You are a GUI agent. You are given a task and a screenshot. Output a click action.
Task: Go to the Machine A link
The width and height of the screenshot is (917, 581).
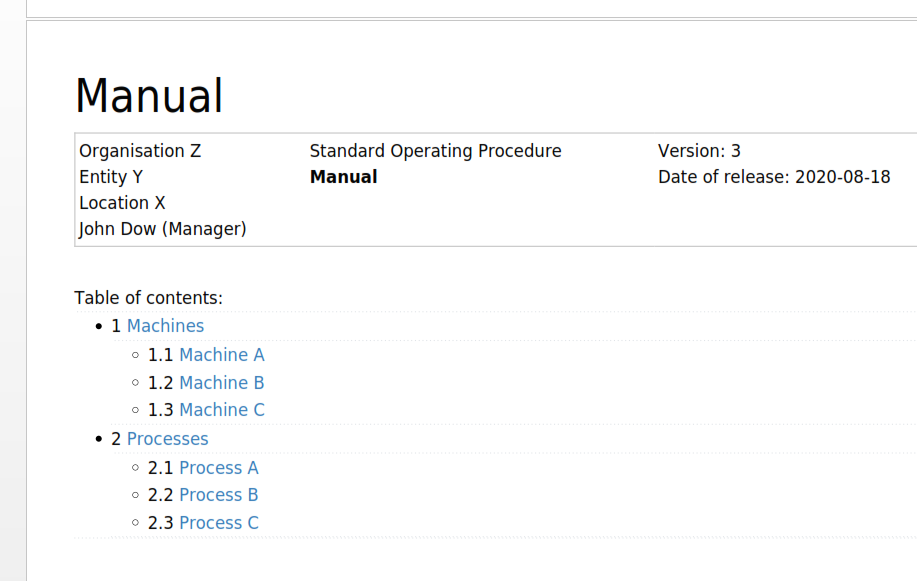pos(222,355)
